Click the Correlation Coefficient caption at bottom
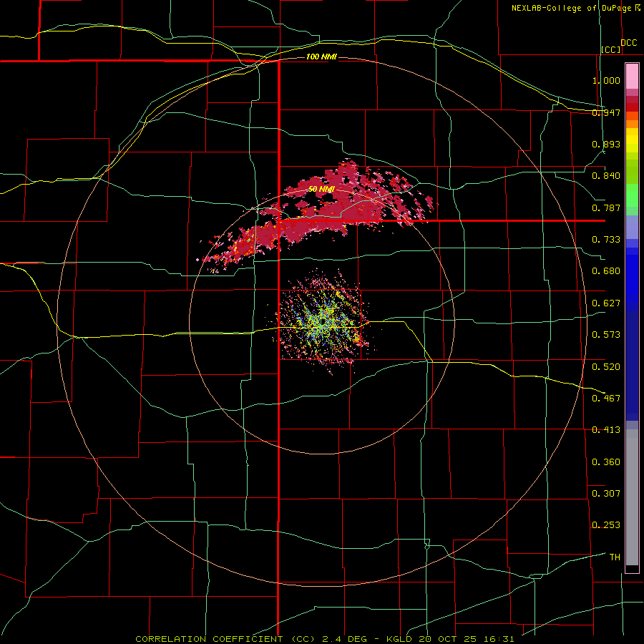 [324, 639]
